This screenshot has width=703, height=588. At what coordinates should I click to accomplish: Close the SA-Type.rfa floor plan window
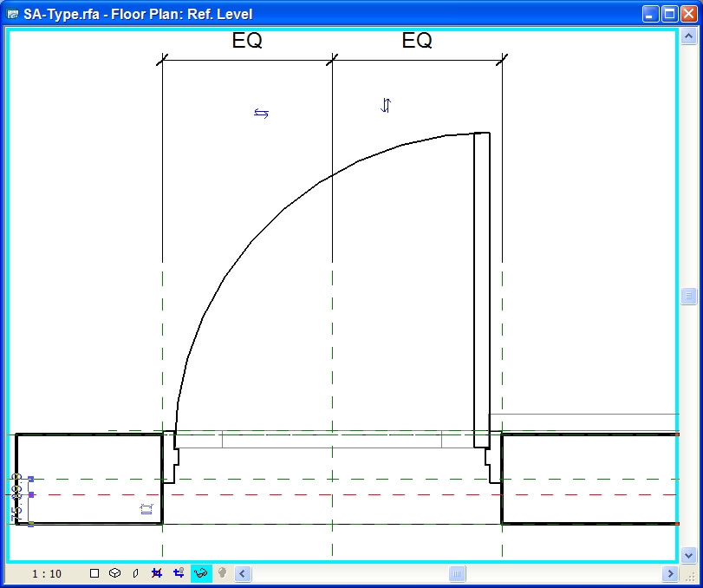(x=688, y=14)
